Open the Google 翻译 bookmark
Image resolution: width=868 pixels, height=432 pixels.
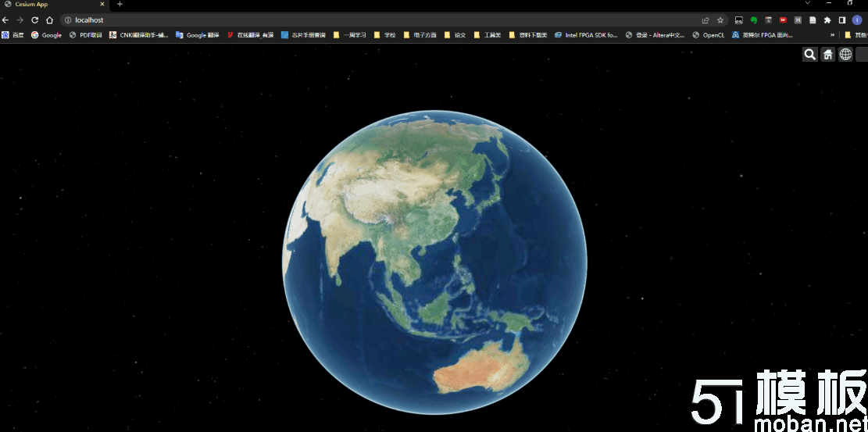(x=198, y=35)
